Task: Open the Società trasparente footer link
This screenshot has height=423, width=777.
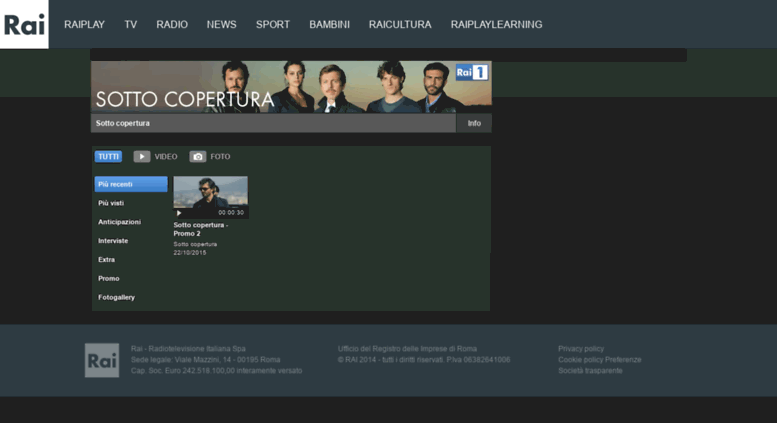Action: [590, 370]
